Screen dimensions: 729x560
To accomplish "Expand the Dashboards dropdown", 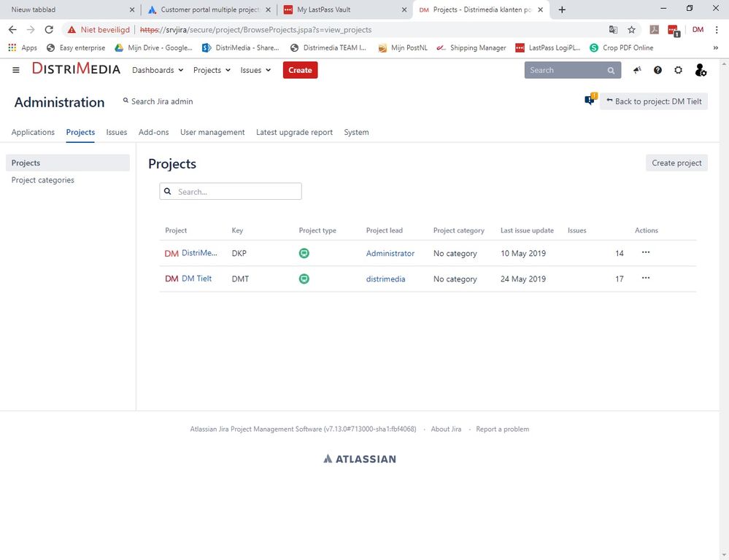I will coord(158,70).
